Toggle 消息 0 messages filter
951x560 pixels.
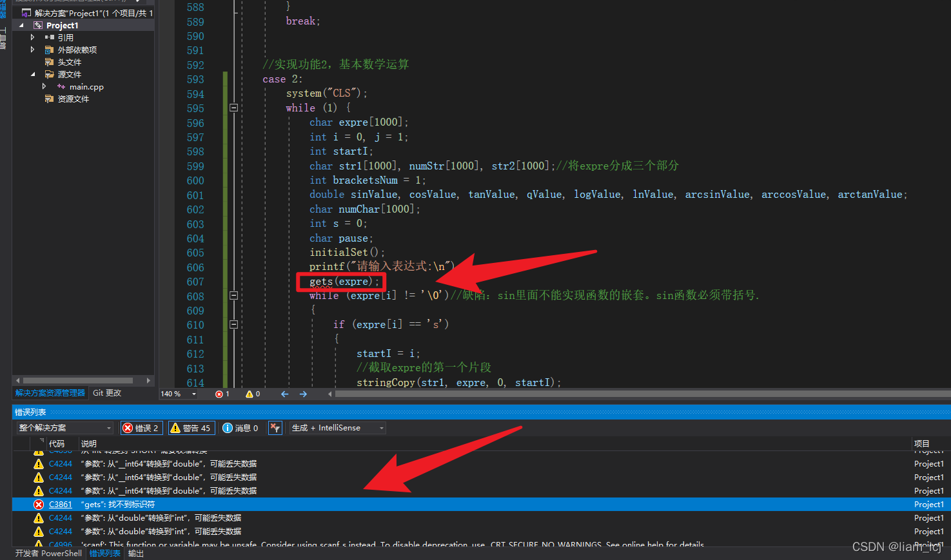(240, 428)
